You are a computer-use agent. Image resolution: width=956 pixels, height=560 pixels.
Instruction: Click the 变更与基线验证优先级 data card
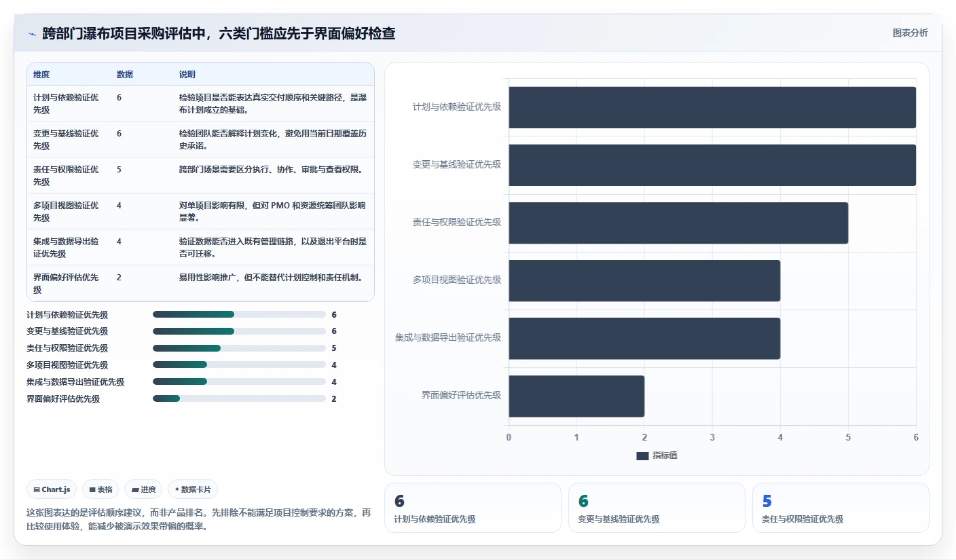click(657, 508)
